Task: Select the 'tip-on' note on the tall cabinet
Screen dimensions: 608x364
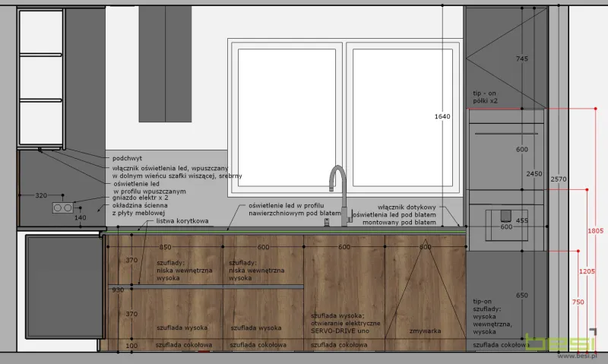Action: click(x=482, y=301)
